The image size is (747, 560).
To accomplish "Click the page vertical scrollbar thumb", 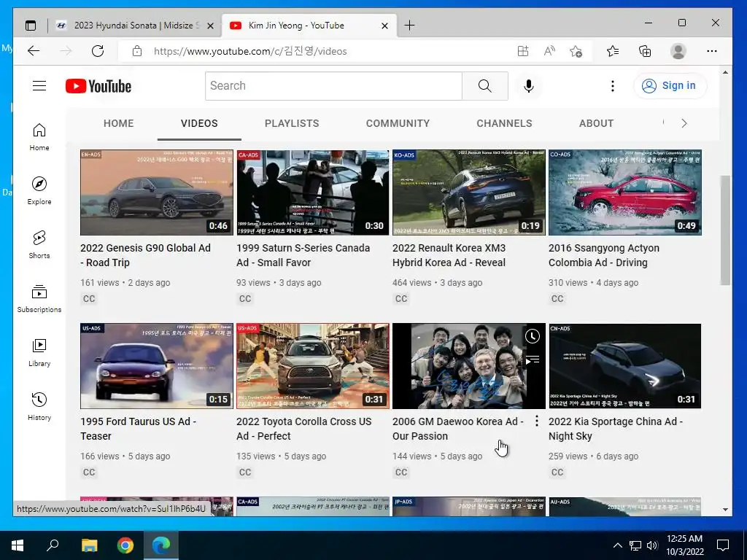I will pos(725,230).
